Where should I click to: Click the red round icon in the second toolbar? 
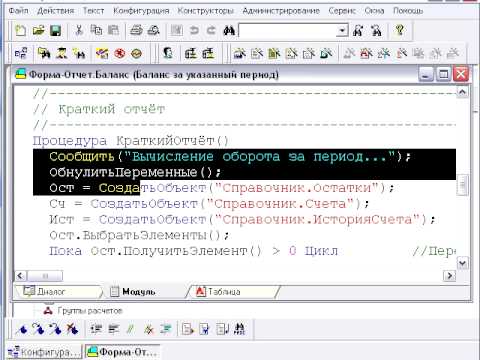[120, 53]
